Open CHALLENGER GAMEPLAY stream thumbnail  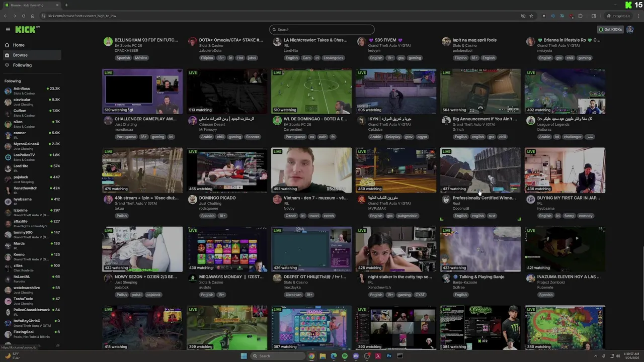pos(142,92)
